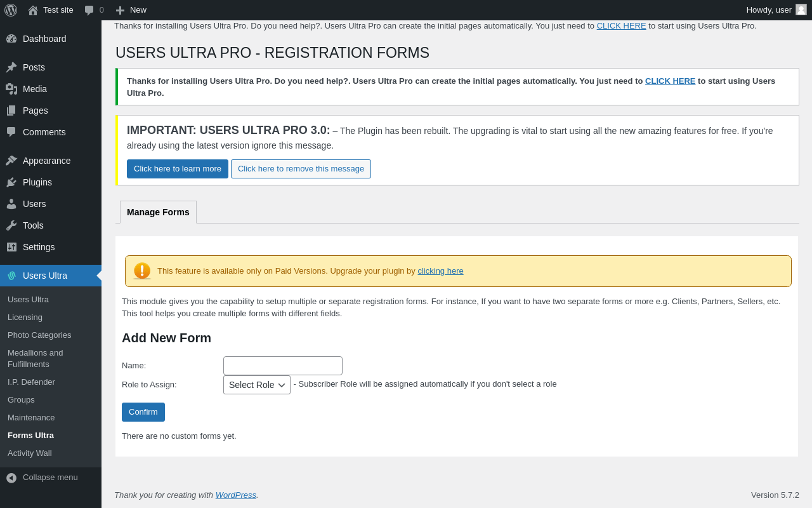Open the WordPress footer link
812x508 pixels.
click(235, 495)
